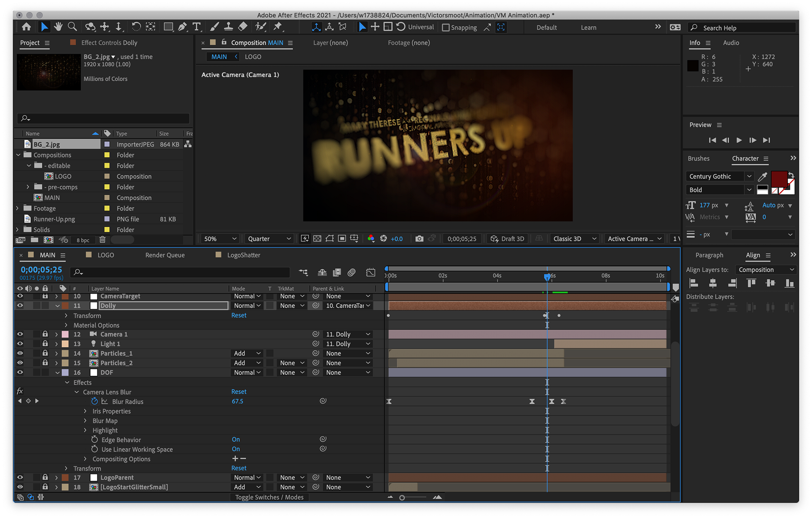Select the Puppet Pin tool
Image resolution: width=812 pixels, height=518 pixels.
(x=277, y=27)
